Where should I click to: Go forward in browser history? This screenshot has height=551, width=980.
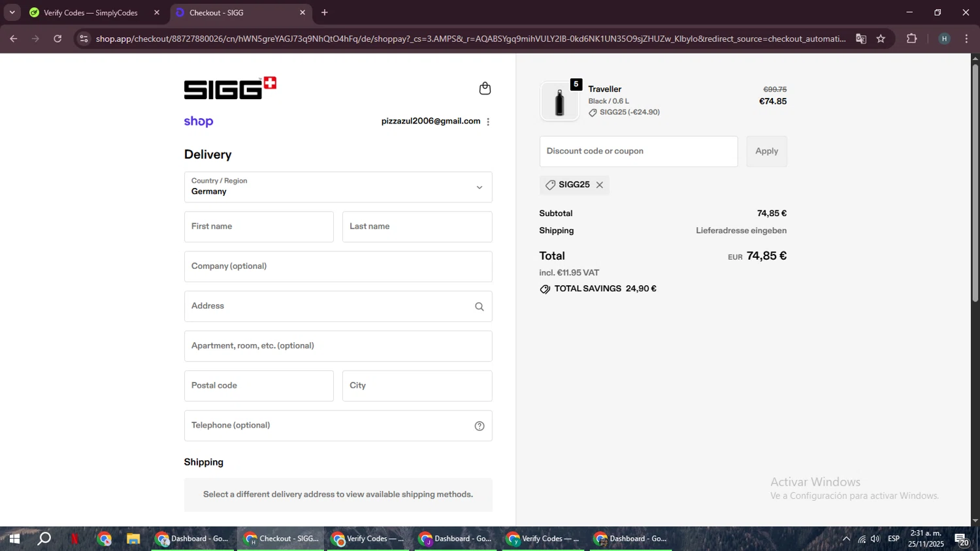36,39
